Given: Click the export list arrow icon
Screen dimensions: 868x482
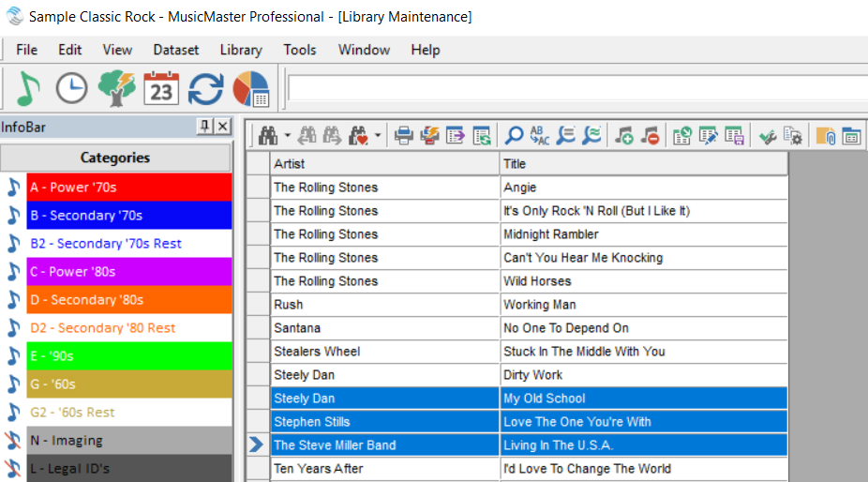Looking at the screenshot, I should click(x=456, y=135).
